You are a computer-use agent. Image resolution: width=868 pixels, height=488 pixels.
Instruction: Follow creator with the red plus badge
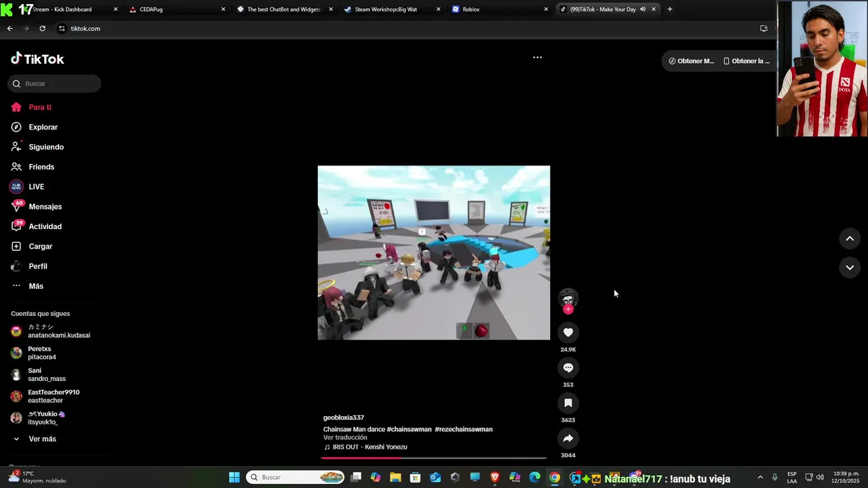point(568,309)
